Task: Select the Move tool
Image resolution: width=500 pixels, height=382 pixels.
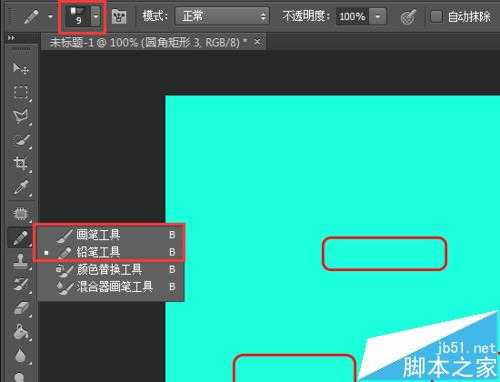Action: 21,68
